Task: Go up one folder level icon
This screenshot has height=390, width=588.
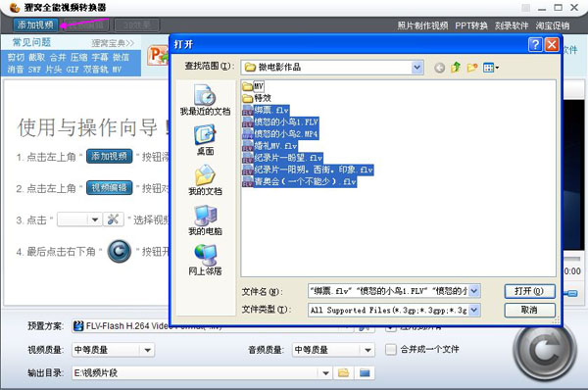Action: (x=456, y=68)
